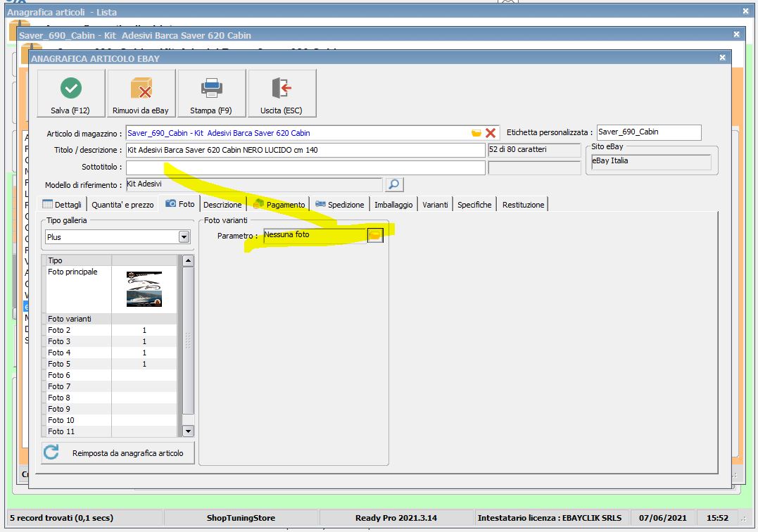Viewport: 758px width, 532px height.
Task: Click Reimposta da anagrafica articolo button
Action: click(118, 452)
